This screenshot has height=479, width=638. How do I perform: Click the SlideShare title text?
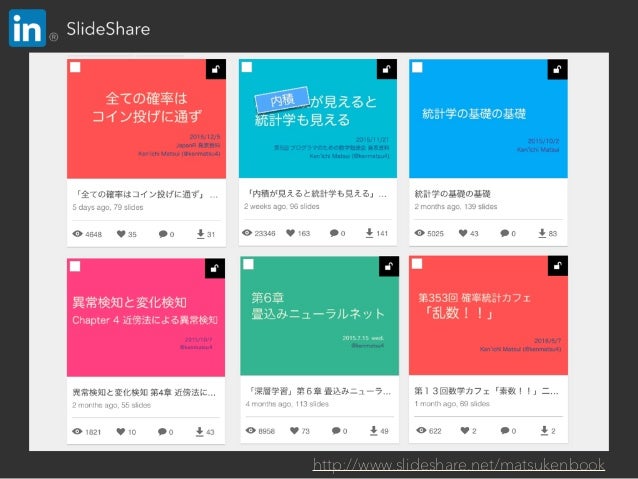click(x=108, y=29)
